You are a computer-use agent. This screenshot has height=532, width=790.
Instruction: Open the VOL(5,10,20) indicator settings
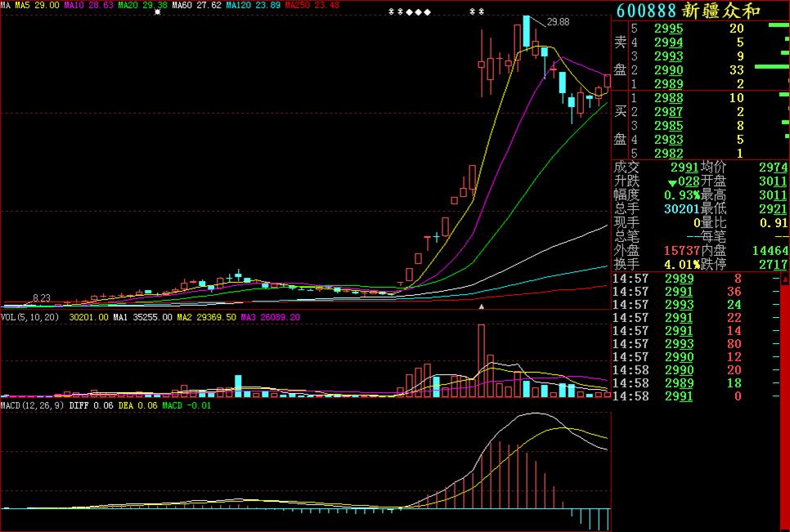tap(31, 316)
